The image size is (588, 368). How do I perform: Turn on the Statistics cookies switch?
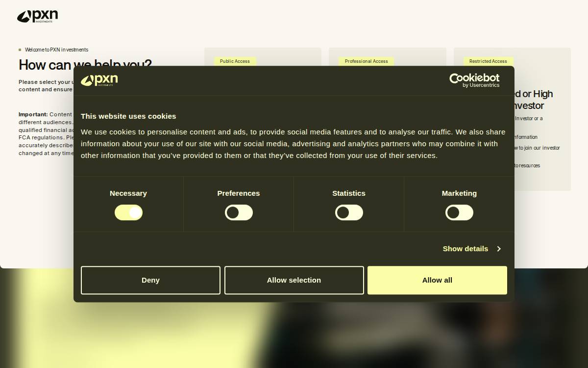click(349, 212)
